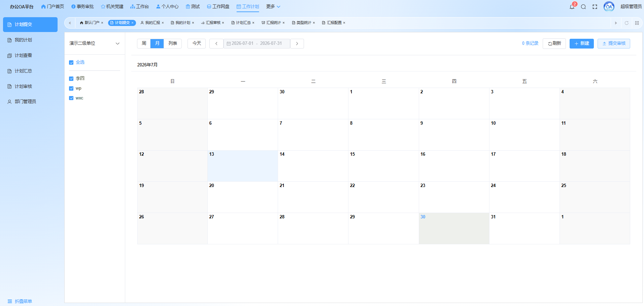The width and height of the screenshot is (644, 306).
Task: Close the 我的汇报 tab
Action: coord(163,23)
